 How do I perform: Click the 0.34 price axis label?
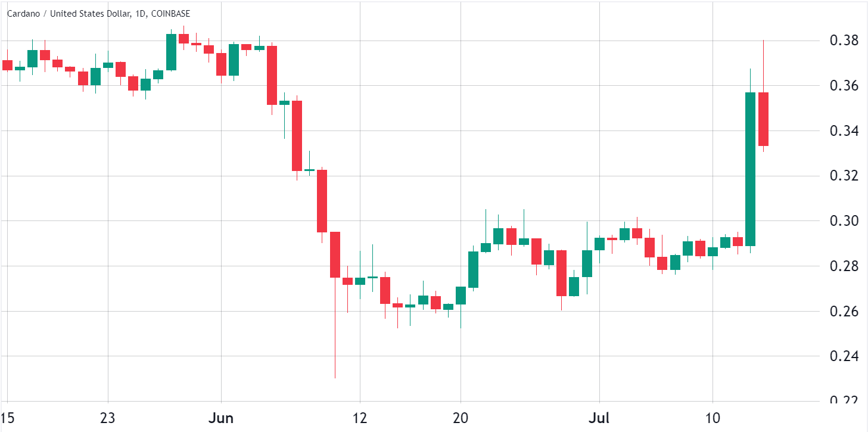(x=844, y=130)
